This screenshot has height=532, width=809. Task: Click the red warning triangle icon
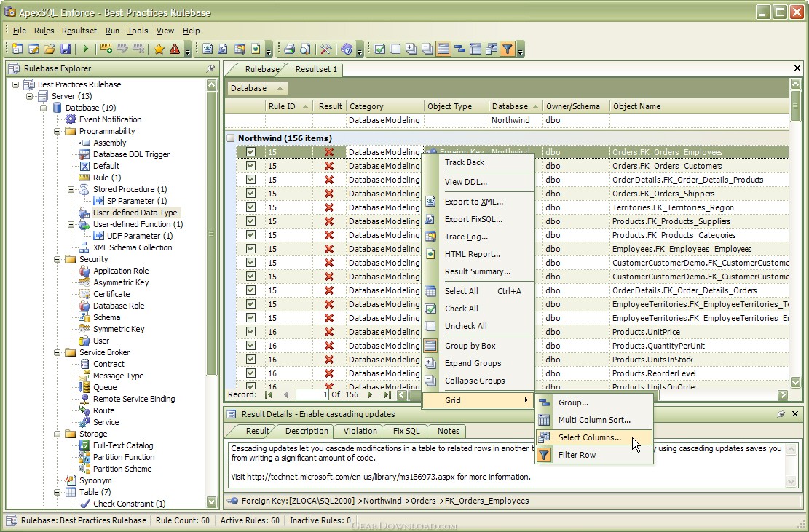point(175,49)
